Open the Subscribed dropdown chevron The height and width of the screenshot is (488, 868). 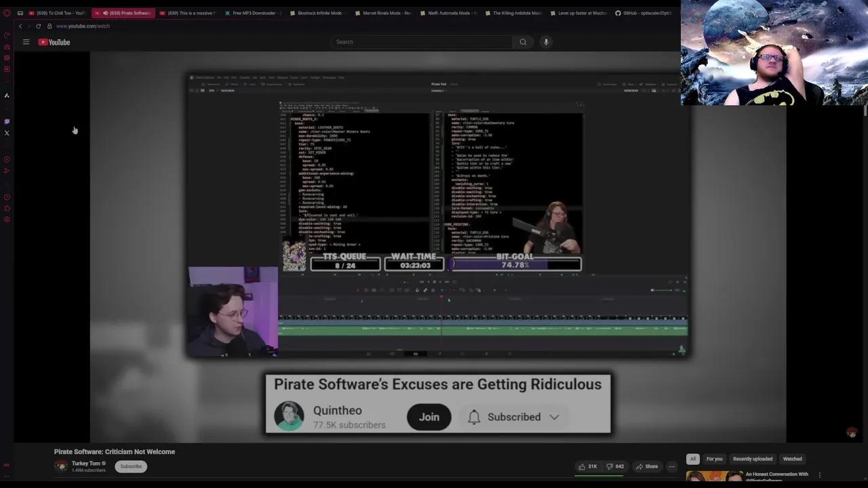coord(554,417)
